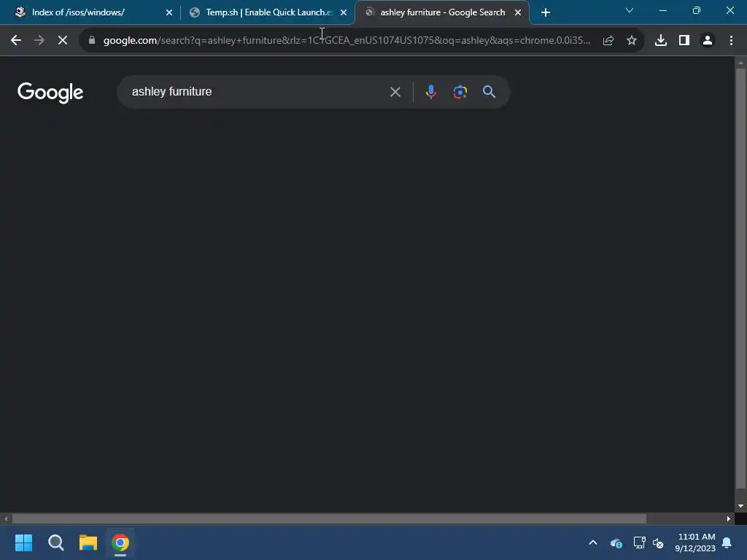Close the Index of /isos/windows/ tab

pos(169,13)
